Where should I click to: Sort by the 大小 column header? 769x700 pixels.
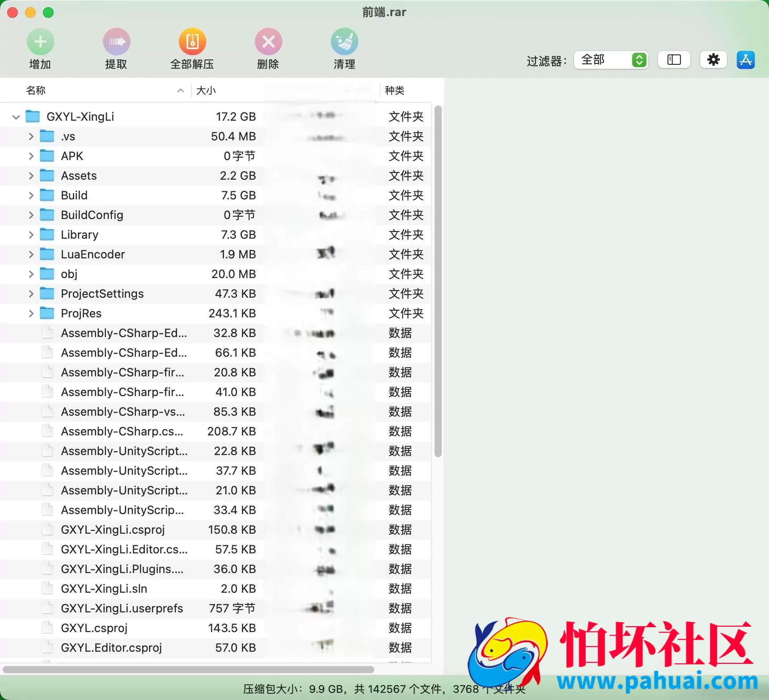coord(206,90)
